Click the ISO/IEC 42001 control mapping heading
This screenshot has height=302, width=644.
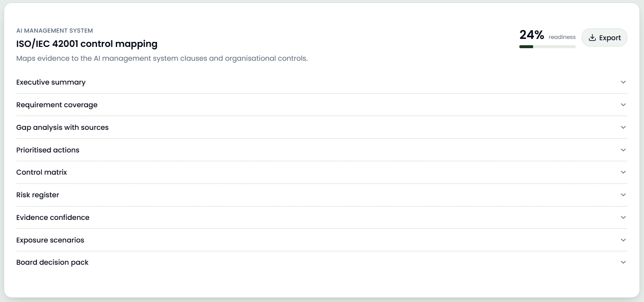tap(87, 44)
